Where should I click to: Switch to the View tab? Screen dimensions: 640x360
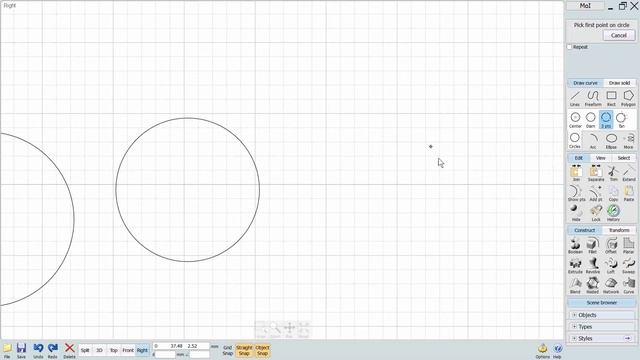tap(600, 158)
